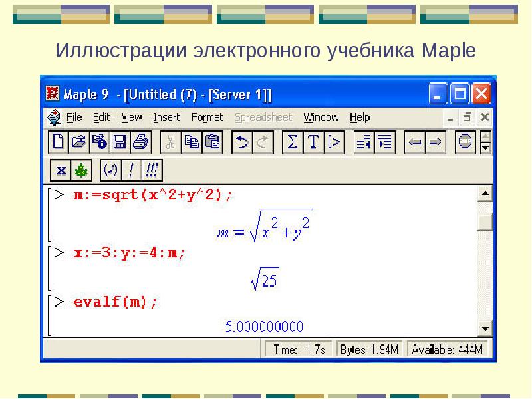Print the worksheet with the printer icon
The image size is (532, 399).
click(140, 142)
